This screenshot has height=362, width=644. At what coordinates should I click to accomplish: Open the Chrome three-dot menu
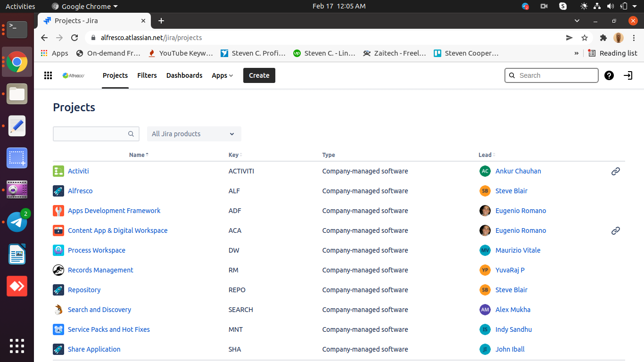634,38
